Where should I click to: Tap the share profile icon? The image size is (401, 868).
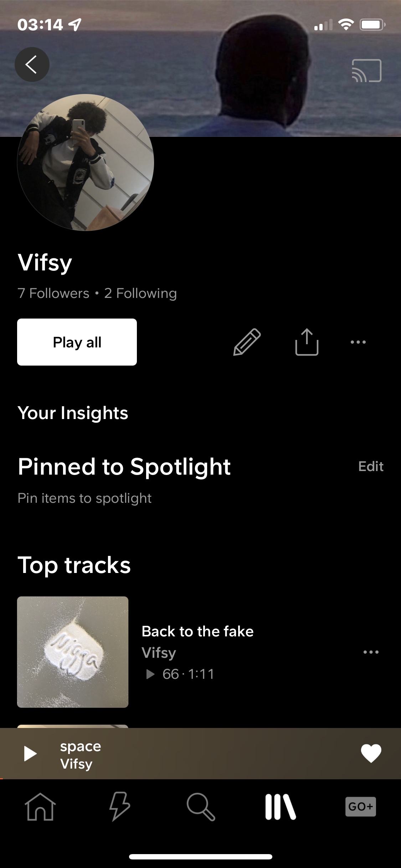pos(307,342)
